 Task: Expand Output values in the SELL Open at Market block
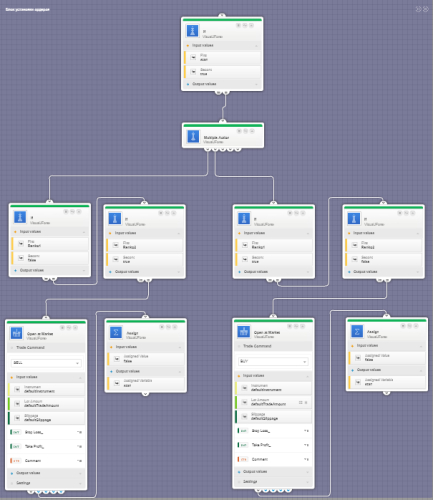[x=46, y=473]
